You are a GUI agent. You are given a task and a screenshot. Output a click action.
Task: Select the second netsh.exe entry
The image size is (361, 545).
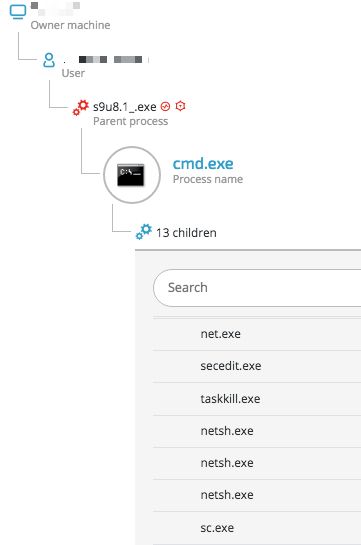coord(257,463)
